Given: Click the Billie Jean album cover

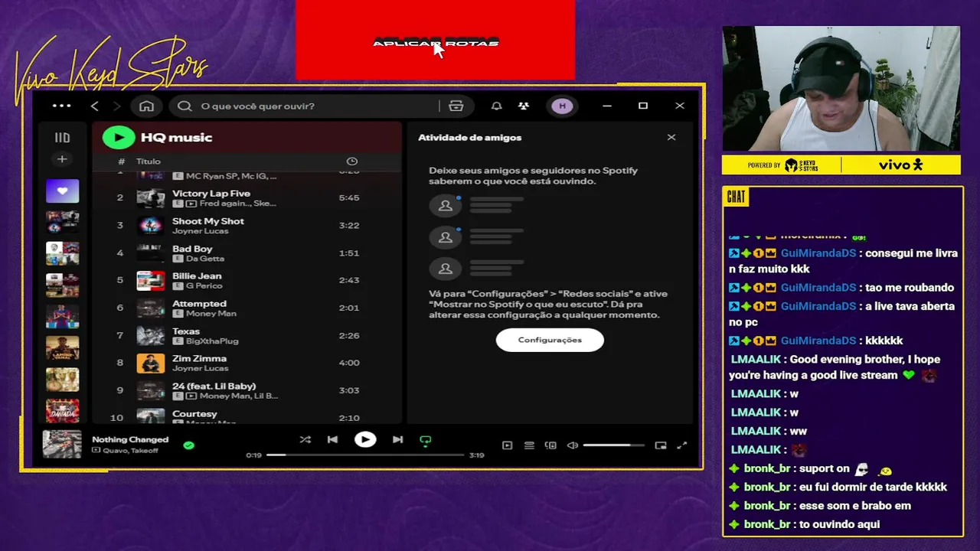Looking at the screenshot, I should tap(151, 280).
